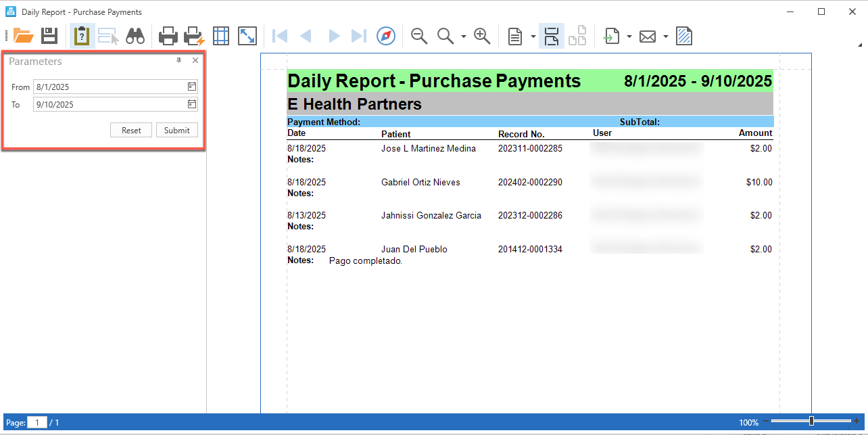Screen dimensions: 868x435
Task: Click record number 202311-0002285
Action: [530, 148]
